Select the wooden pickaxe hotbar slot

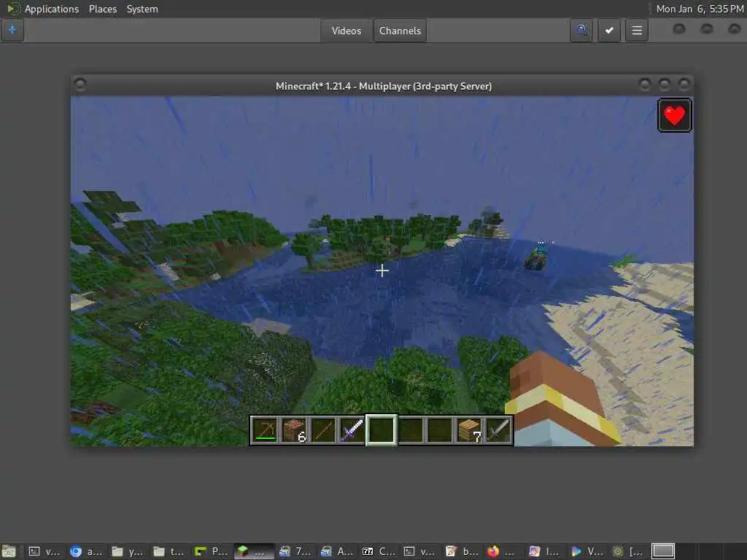pyautogui.click(x=265, y=430)
